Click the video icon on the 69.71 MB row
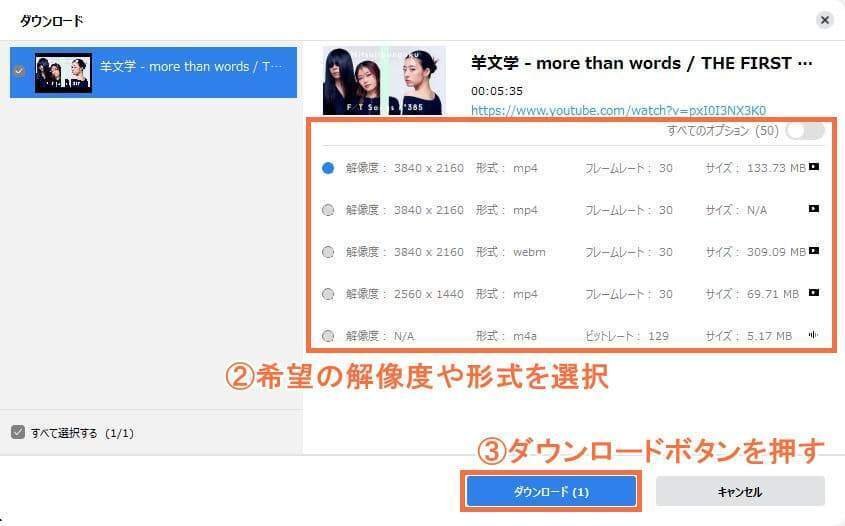Viewport: 845px width, 526px height. click(814, 293)
